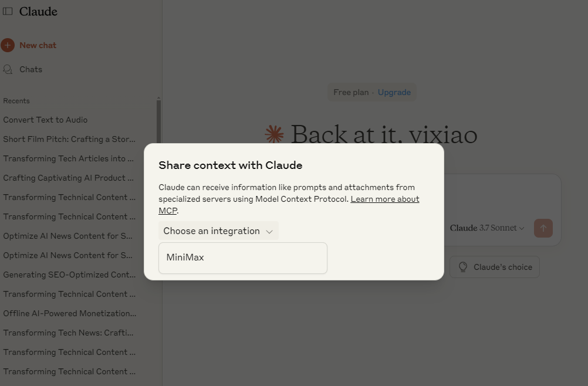The width and height of the screenshot is (588, 386).
Task: Expand the Choose an integration dropdown
Action: click(218, 231)
